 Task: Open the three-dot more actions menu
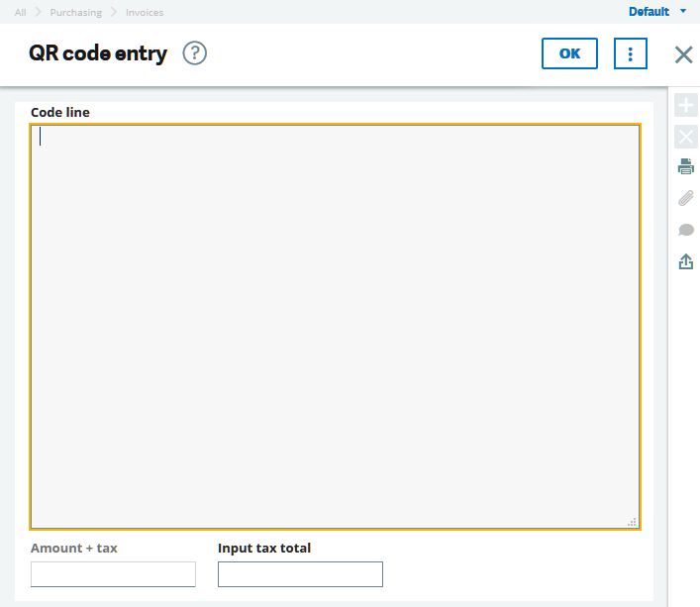[x=631, y=53]
